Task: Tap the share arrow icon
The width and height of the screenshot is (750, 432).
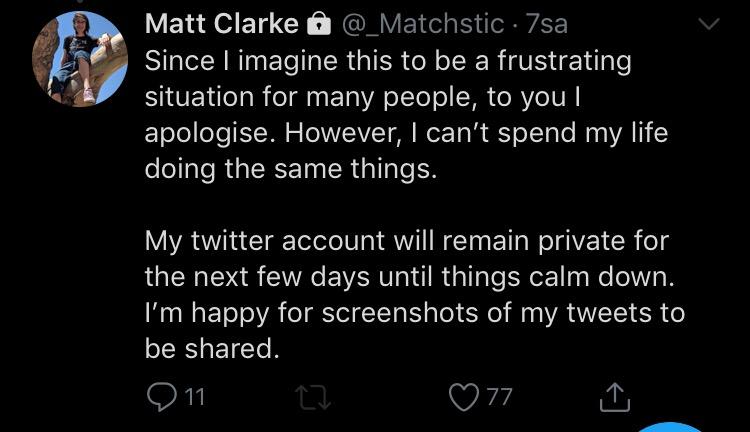Action: 611,396
